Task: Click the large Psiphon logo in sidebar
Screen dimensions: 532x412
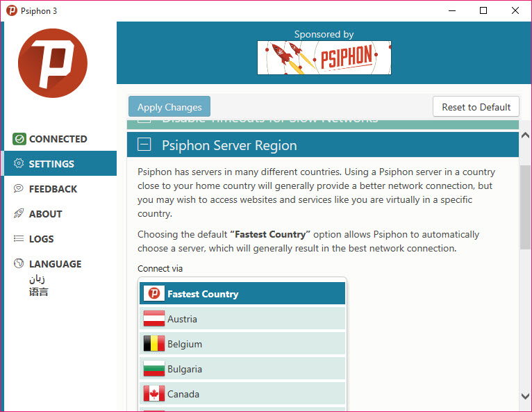Action: (53, 63)
